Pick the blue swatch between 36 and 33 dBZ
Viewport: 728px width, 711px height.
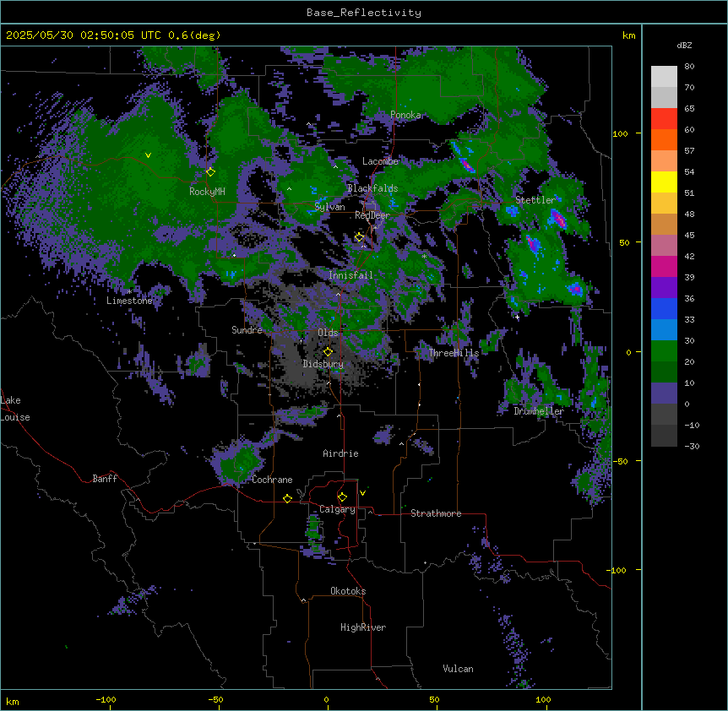click(664, 309)
